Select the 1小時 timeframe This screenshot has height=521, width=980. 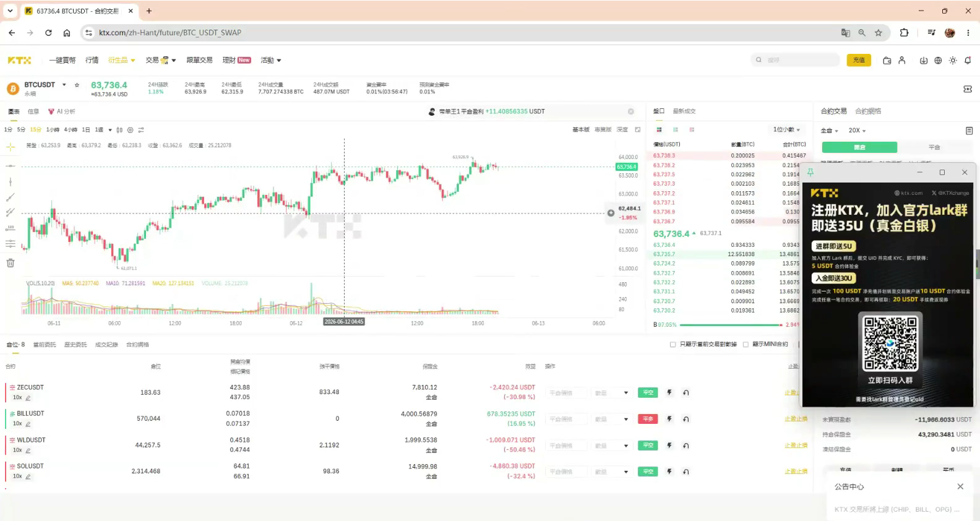coord(53,130)
